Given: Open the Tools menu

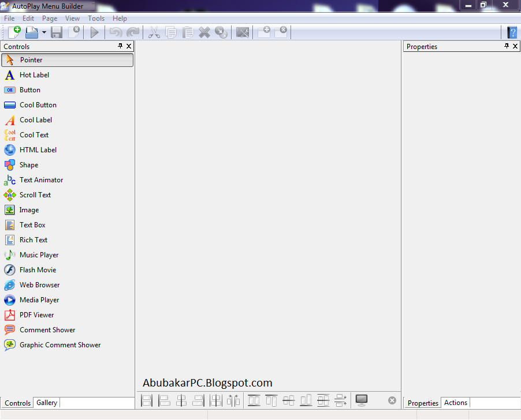Looking at the screenshot, I should click(x=96, y=18).
